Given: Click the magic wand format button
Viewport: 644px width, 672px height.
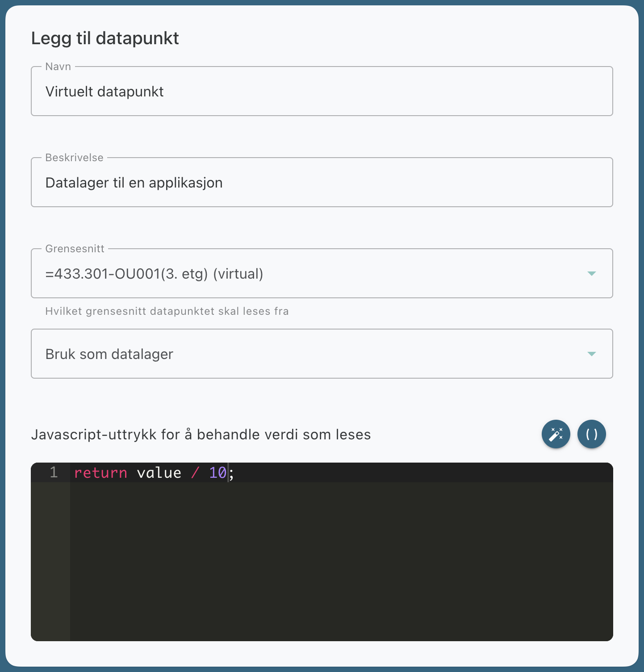Looking at the screenshot, I should pos(556,434).
